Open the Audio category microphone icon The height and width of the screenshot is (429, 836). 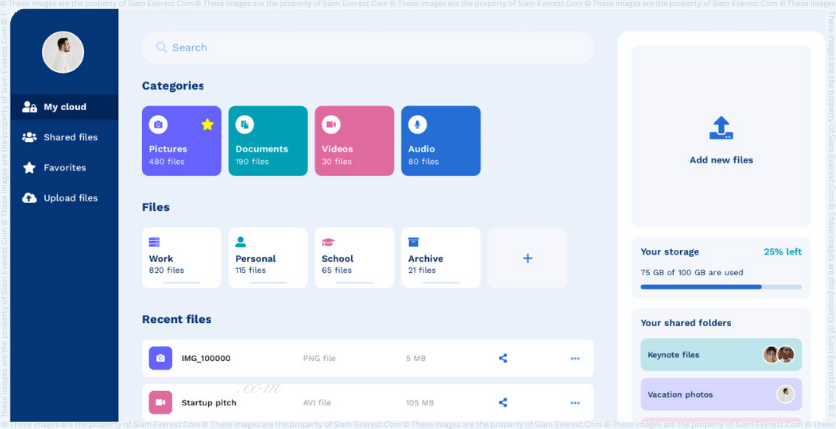click(x=417, y=125)
